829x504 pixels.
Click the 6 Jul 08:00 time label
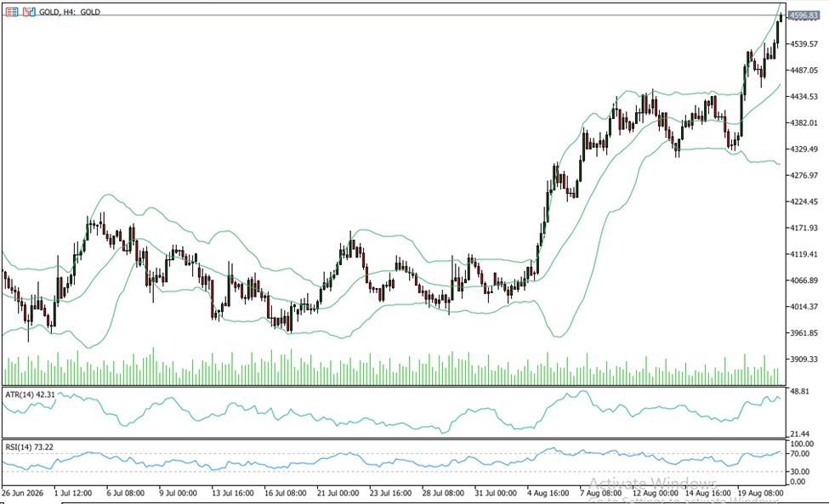pos(125,493)
